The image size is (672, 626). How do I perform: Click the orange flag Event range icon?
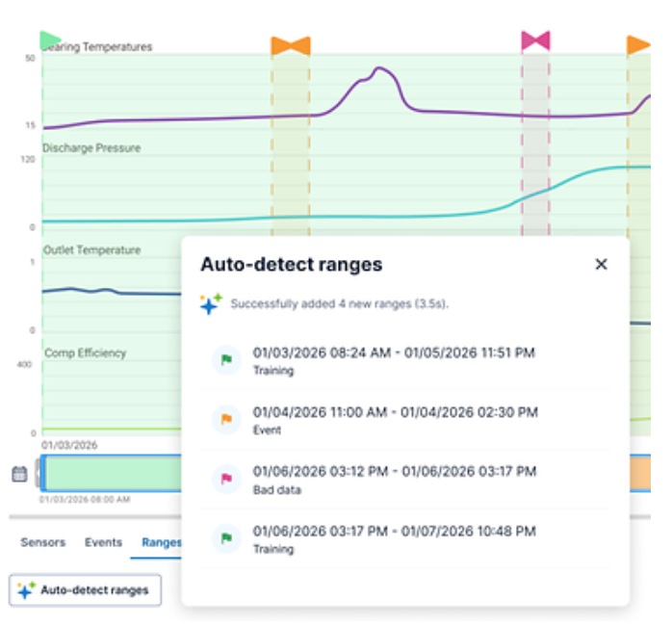coord(226,419)
